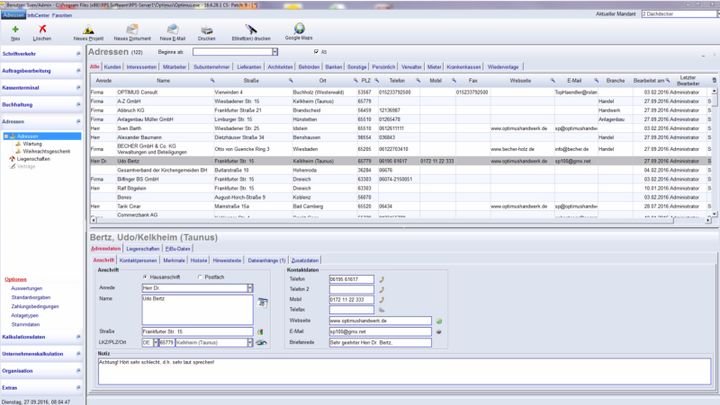Click the Neu green plus icon
This screenshot has height=405, width=720.
click(x=14, y=31)
